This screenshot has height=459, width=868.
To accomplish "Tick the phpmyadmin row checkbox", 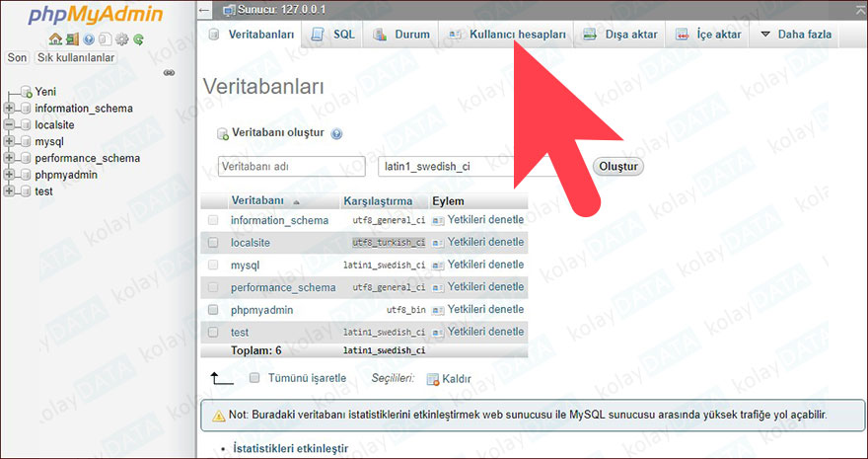I will point(213,310).
